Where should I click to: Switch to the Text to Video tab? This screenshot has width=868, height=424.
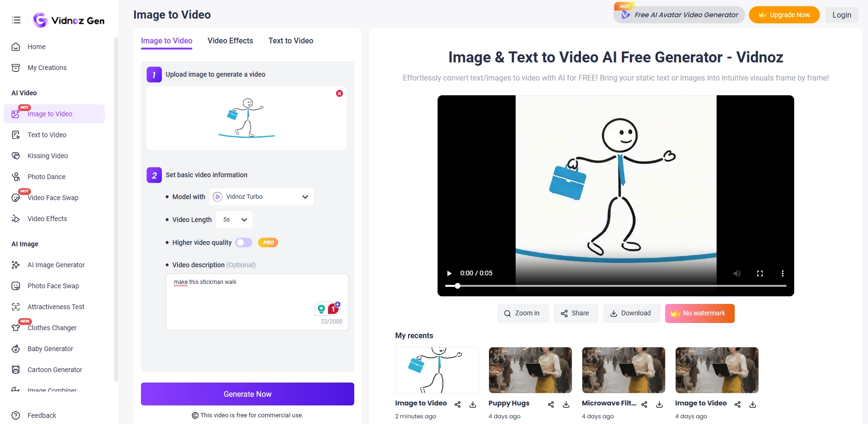click(291, 41)
